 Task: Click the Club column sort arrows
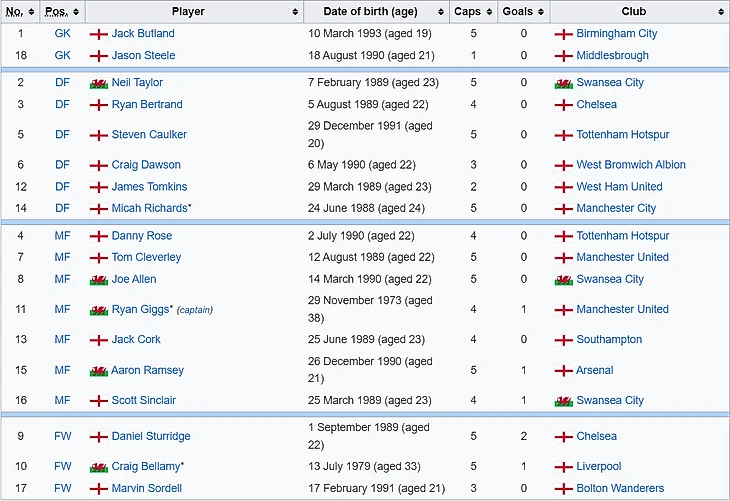coord(721,12)
